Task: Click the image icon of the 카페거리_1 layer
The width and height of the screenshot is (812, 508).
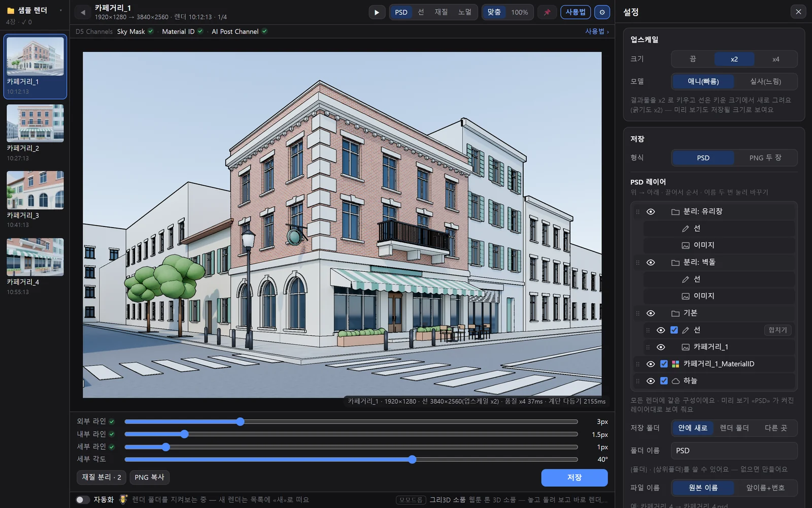Action: pos(686,347)
